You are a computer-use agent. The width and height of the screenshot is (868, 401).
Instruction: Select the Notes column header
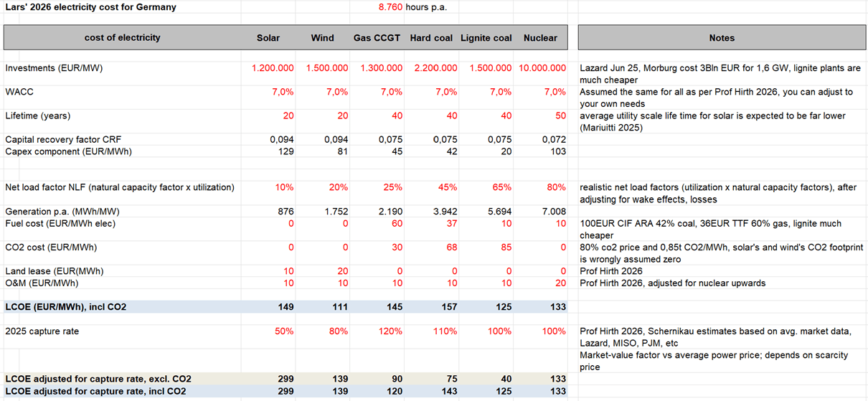click(x=722, y=38)
